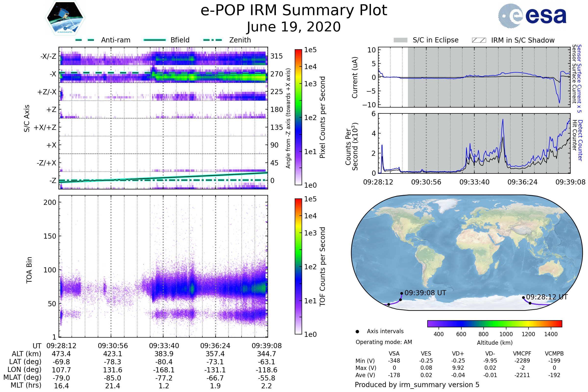Click the TOA Bin y-axis label
The image size is (588, 392).
pyautogui.click(x=29, y=270)
